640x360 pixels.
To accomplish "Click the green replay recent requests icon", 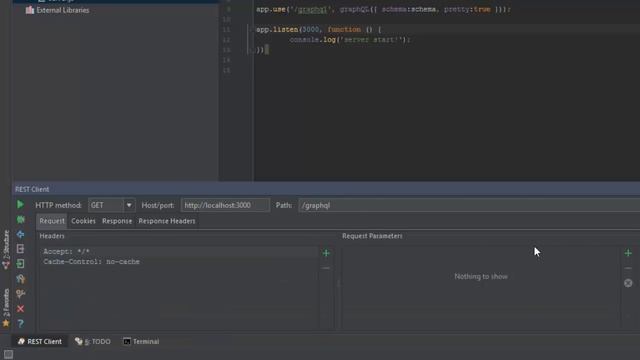I will 20,220.
